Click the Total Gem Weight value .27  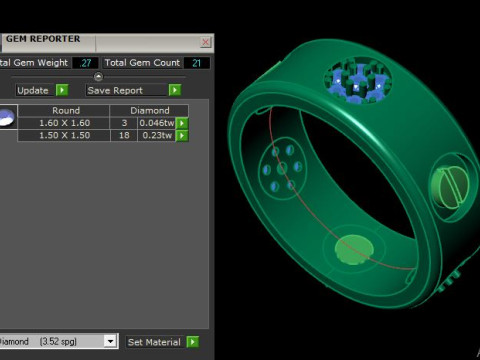tap(86, 63)
